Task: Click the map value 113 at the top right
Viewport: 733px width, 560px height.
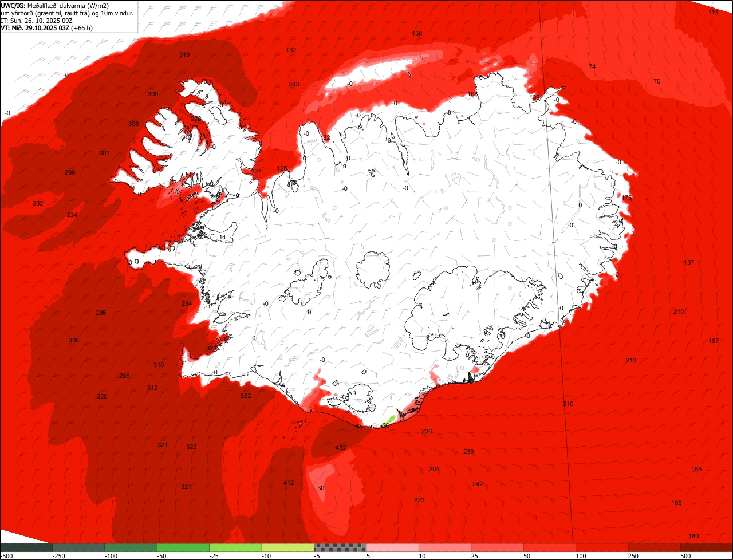Action: pyautogui.click(x=713, y=12)
